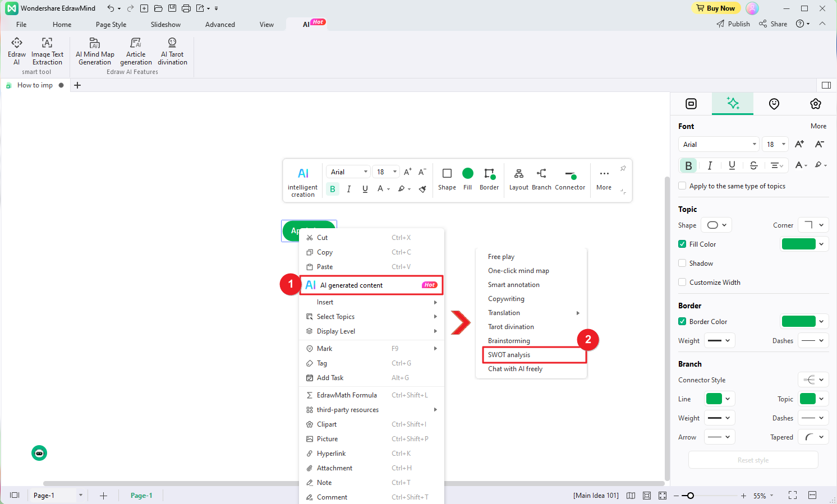Choose AI generated content menu item
This screenshot has width=837, height=504.
click(x=371, y=285)
